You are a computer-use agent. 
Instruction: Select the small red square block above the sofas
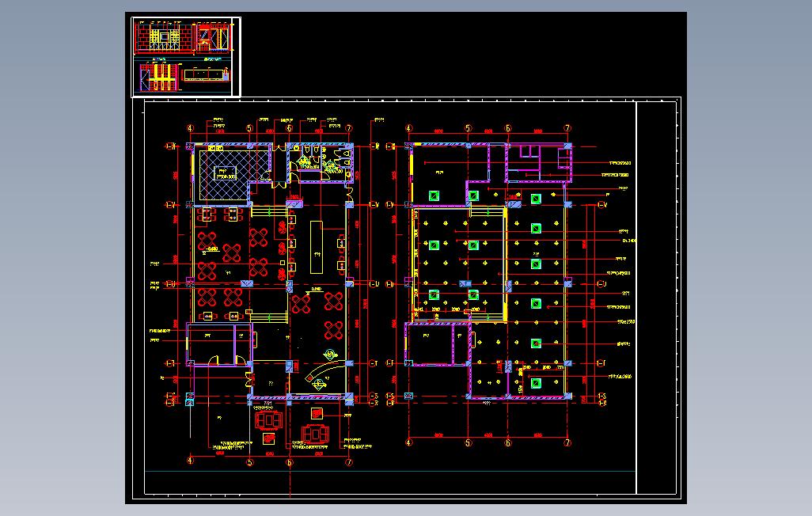tap(317, 413)
